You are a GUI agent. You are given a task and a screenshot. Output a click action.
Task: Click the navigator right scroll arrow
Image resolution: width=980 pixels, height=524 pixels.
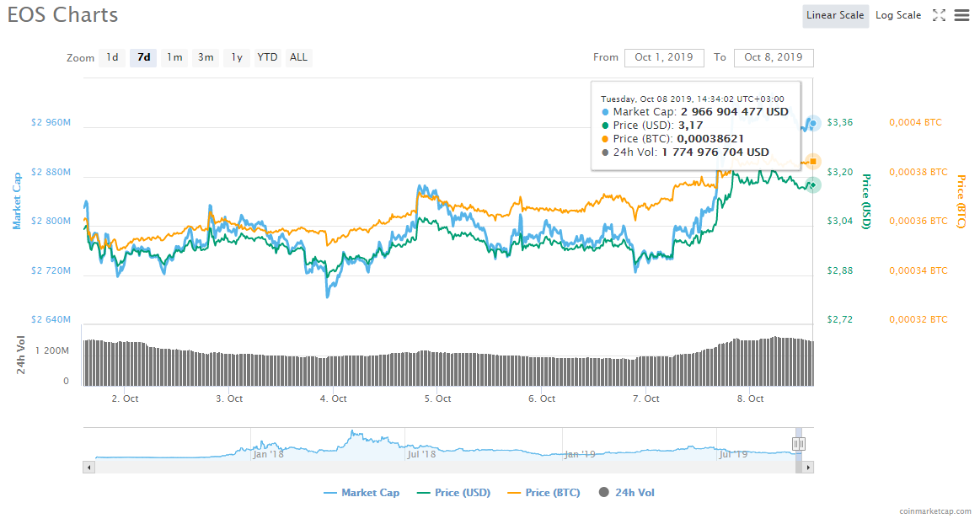pyautogui.click(x=807, y=468)
